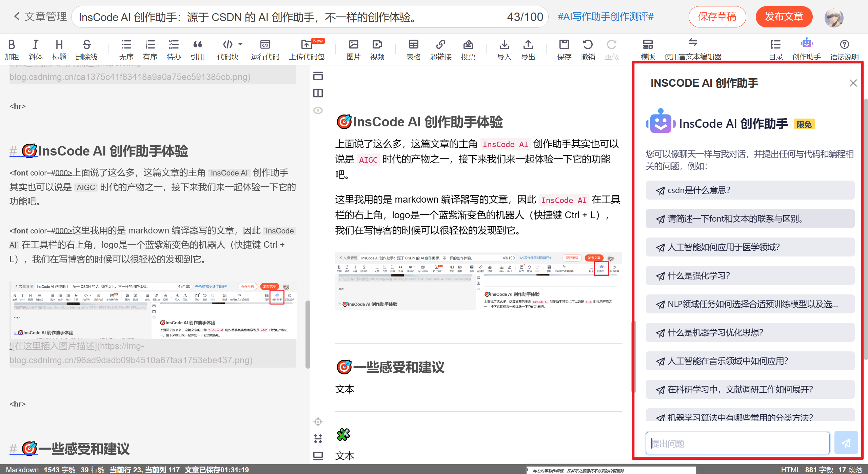Toggle the 目录 outline panel
Screen dimensions: 868x474
[776, 49]
